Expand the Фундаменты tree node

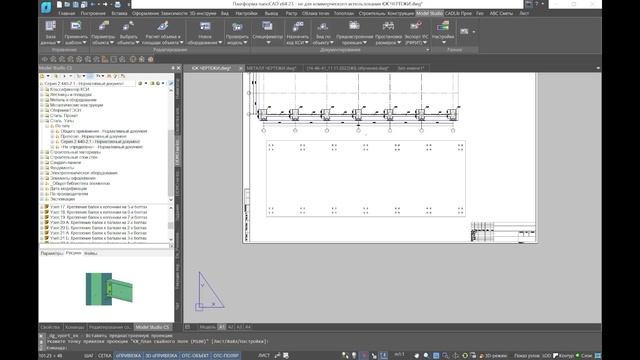[x=42, y=168]
